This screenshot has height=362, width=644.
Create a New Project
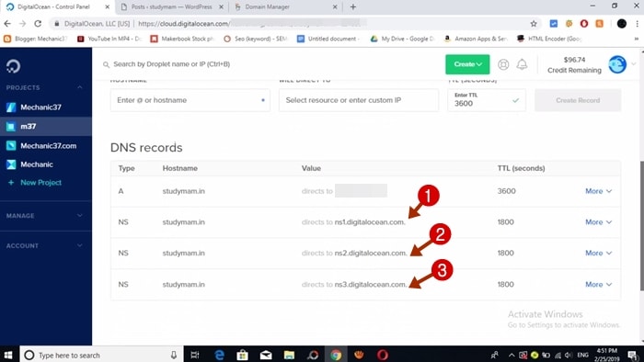pyautogui.click(x=35, y=183)
